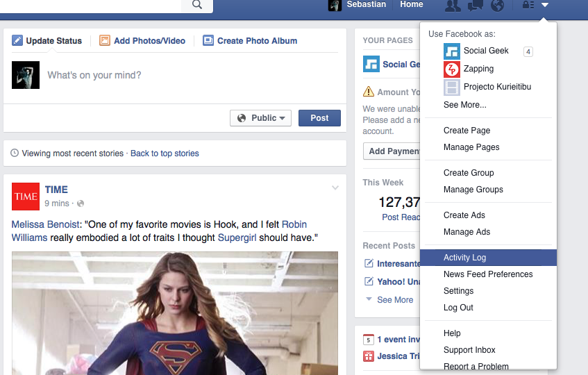This screenshot has width=588, height=375.
Task: Click the Social Geek page icon in Your Pages
Action: 371,64
